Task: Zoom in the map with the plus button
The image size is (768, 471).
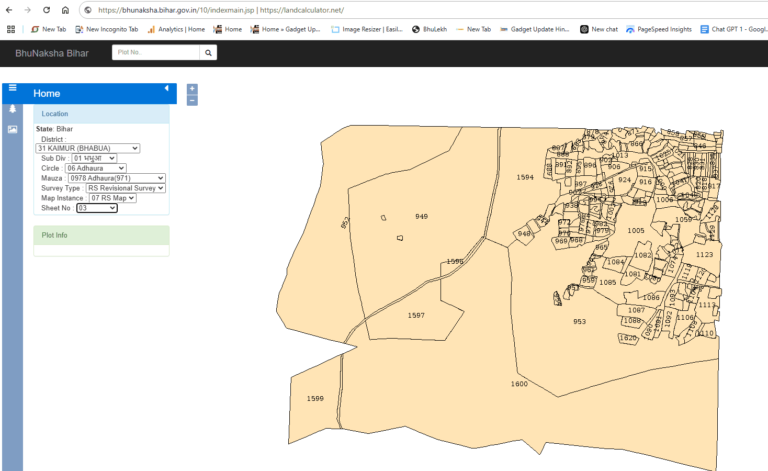Action: point(192,89)
